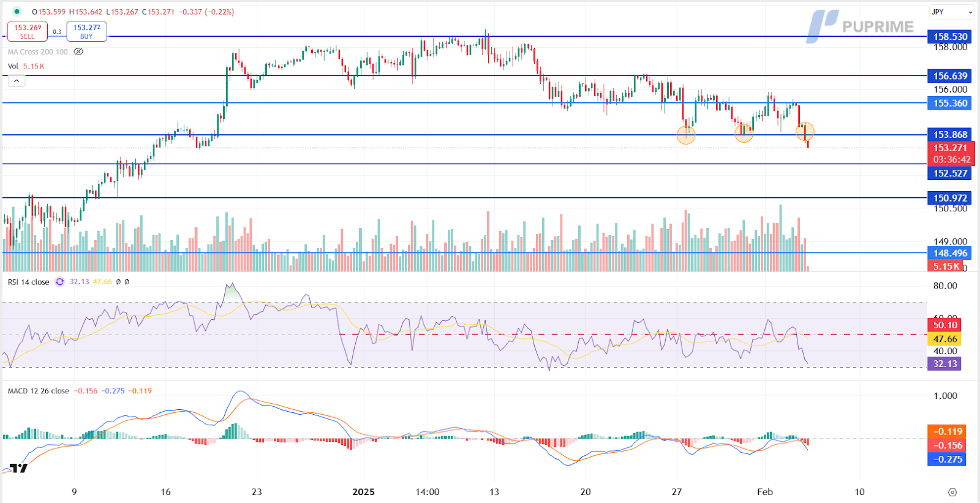Click the red 5.15K volume label
This screenshot has height=503, width=980.
946,267
